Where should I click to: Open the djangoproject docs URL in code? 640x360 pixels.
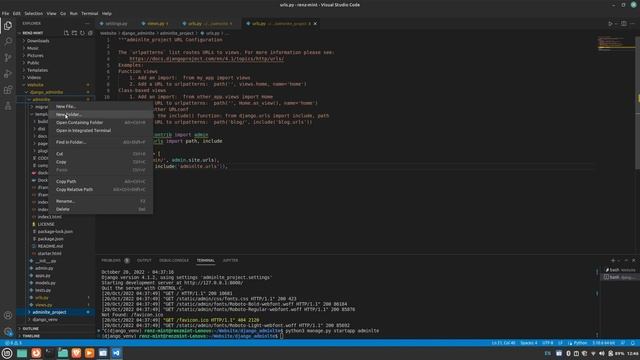pyautogui.click(x=207, y=59)
